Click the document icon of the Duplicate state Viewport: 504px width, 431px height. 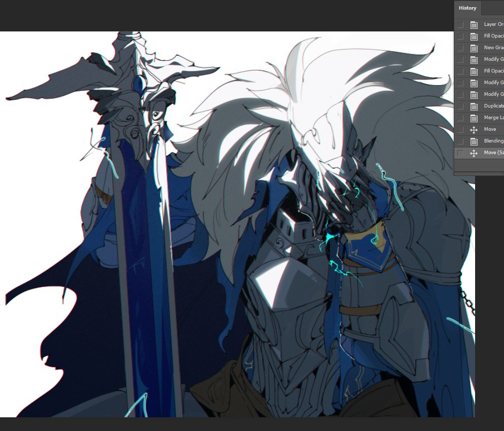click(x=474, y=106)
